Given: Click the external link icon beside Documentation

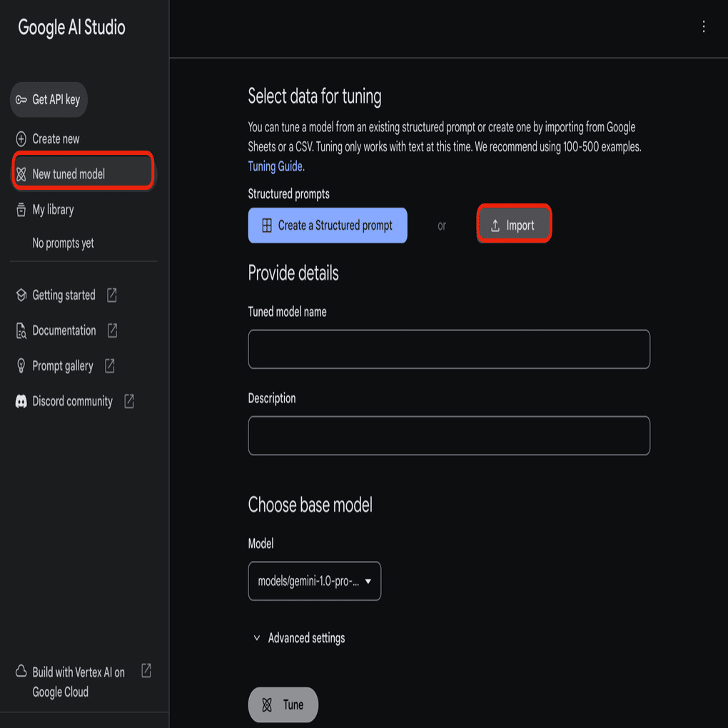Looking at the screenshot, I should tap(113, 330).
